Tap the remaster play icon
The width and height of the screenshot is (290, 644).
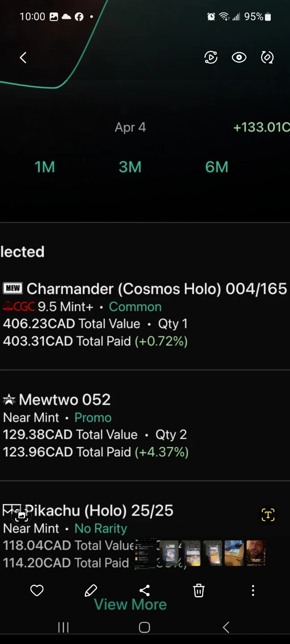pos(211,57)
